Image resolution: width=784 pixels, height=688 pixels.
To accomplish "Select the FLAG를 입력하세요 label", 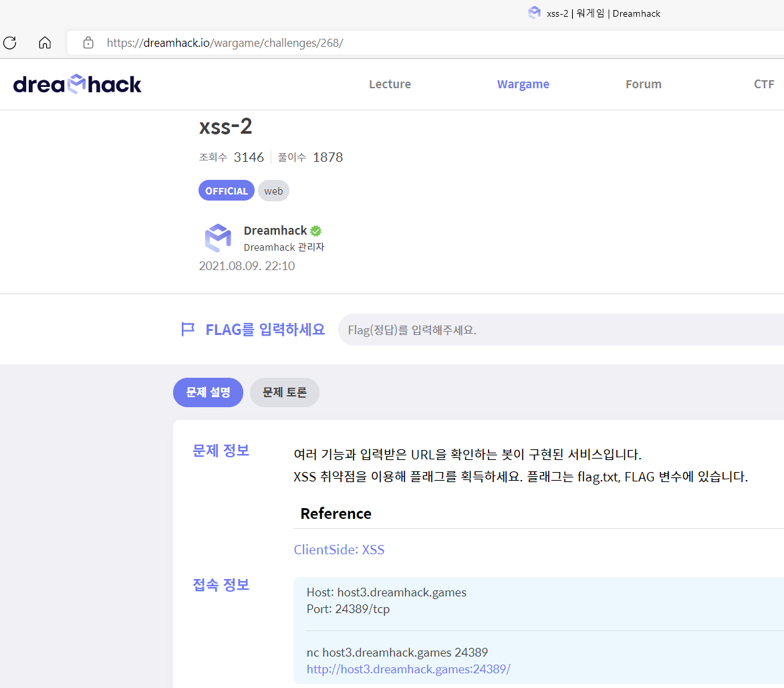I will click(x=265, y=330).
